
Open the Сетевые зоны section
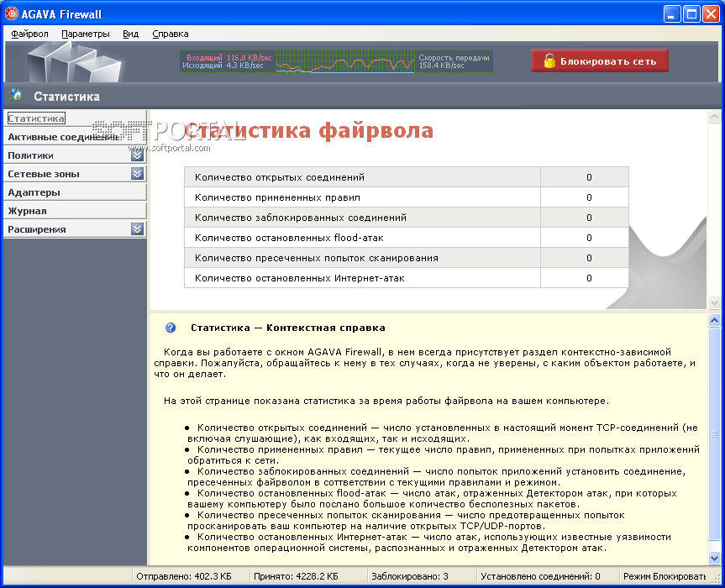click(75, 174)
